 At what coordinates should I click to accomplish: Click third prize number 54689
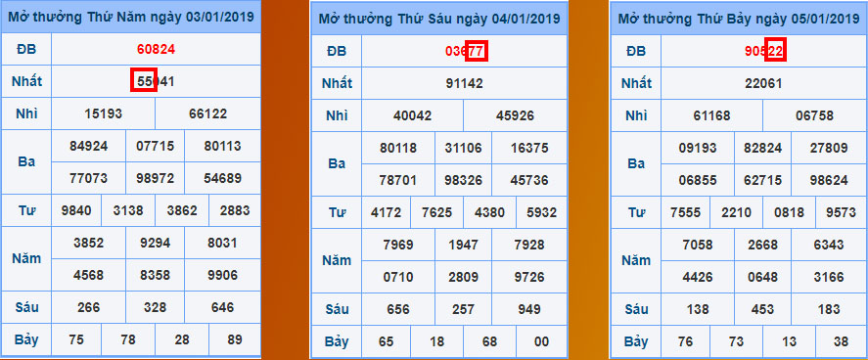click(x=222, y=178)
